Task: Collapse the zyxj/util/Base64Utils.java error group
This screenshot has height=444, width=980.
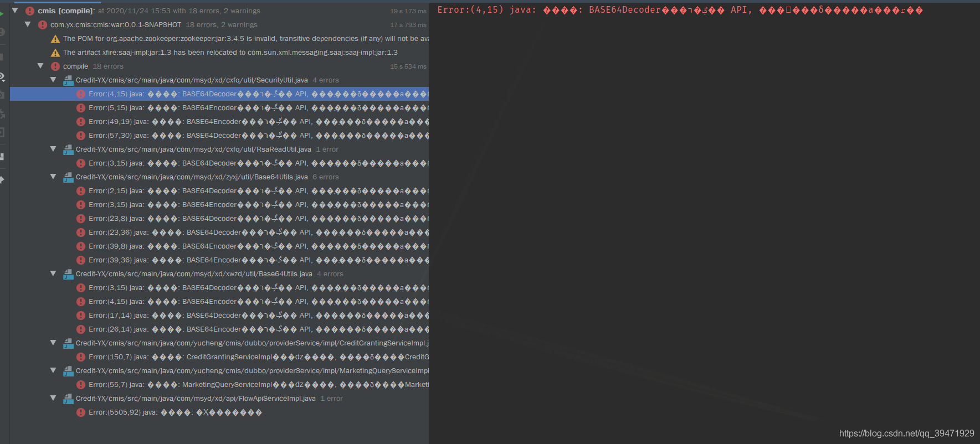Action: [x=53, y=177]
